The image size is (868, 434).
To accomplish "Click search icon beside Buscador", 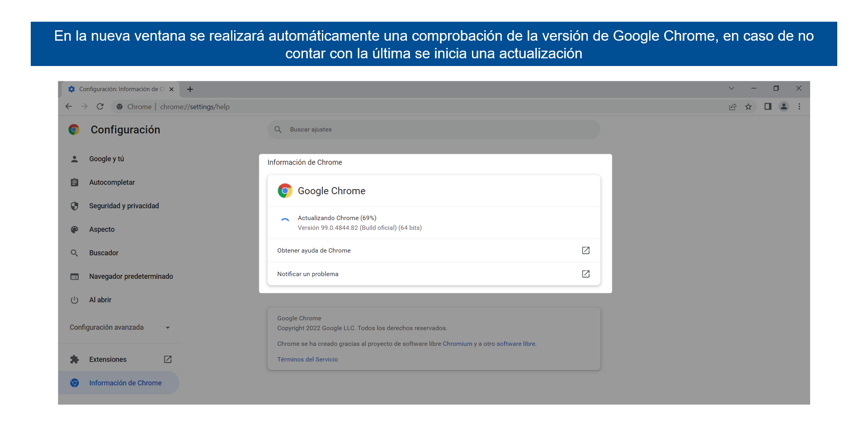I will point(75,253).
